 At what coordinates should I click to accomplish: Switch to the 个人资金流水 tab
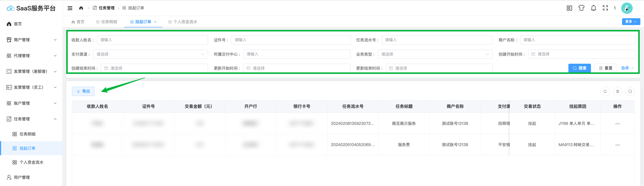183,22
